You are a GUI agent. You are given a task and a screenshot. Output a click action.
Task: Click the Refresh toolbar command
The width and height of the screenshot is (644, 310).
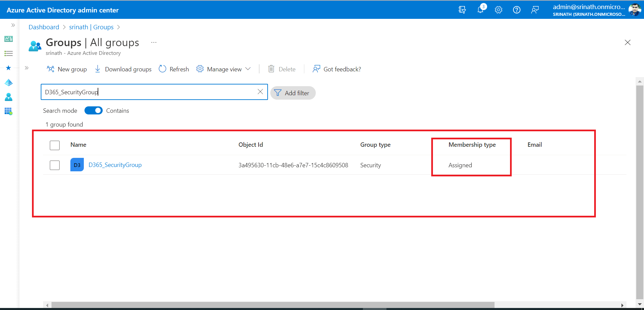[174, 69]
